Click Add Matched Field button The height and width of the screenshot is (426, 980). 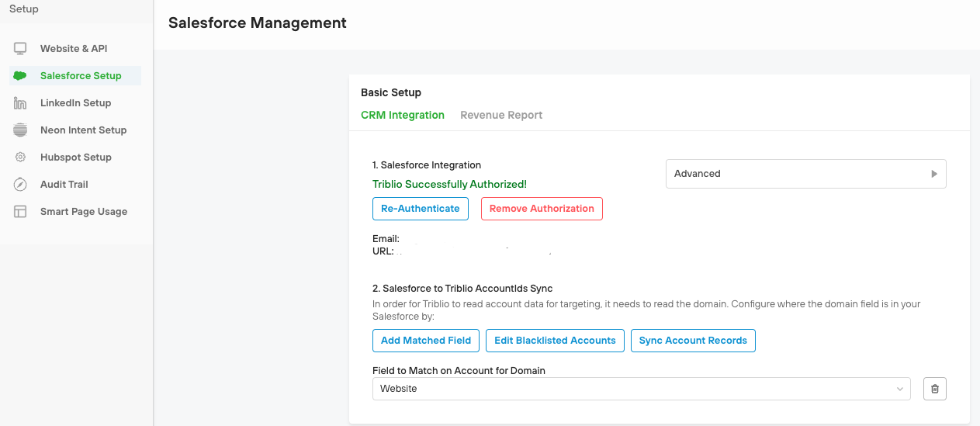pyautogui.click(x=426, y=341)
